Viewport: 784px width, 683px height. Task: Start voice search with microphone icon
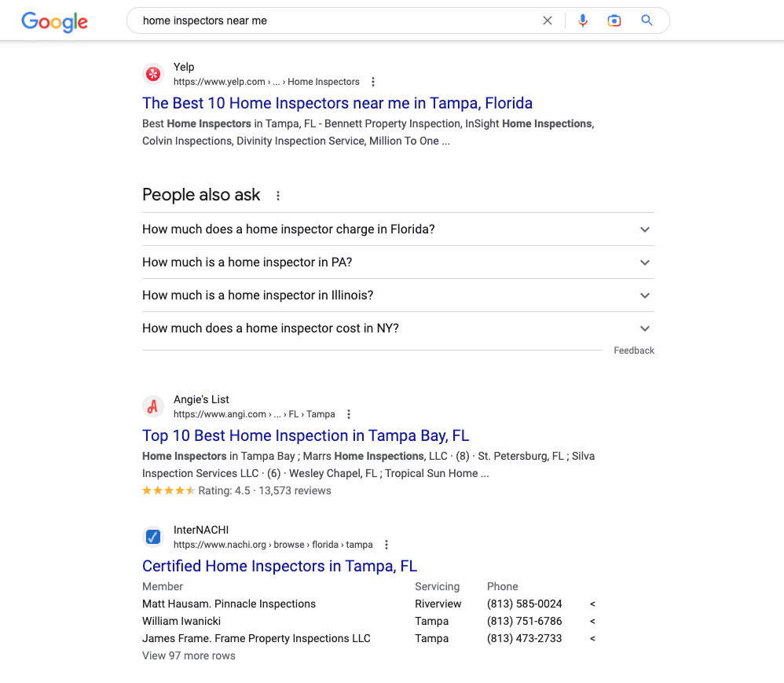point(582,20)
